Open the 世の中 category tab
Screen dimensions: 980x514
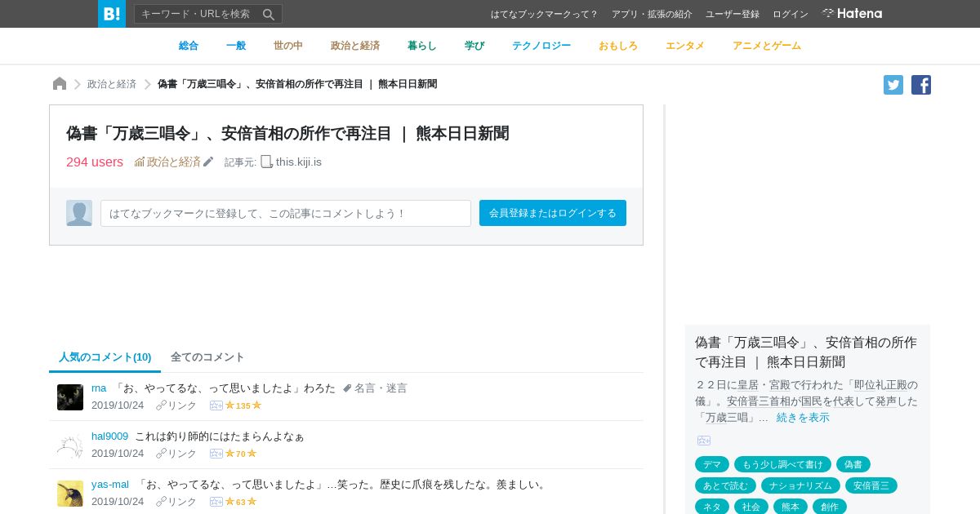tap(288, 46)
